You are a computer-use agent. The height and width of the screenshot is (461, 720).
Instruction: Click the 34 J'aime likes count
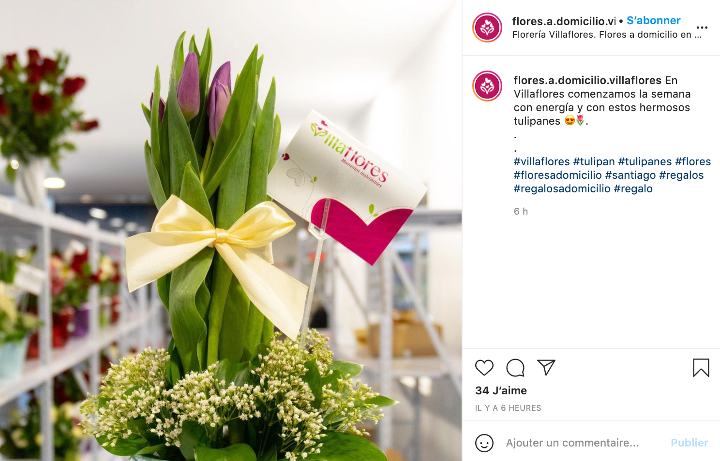[x=501, y=391]
